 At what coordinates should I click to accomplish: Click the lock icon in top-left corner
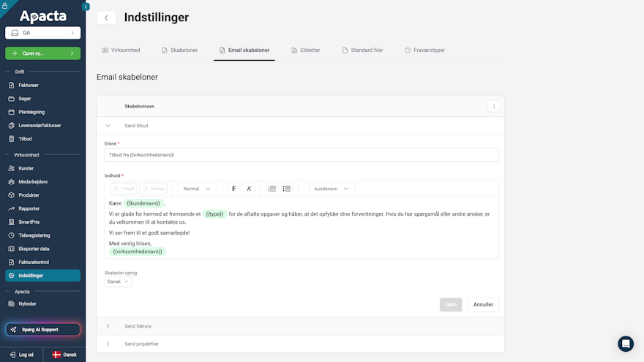(x=5, y=5)
